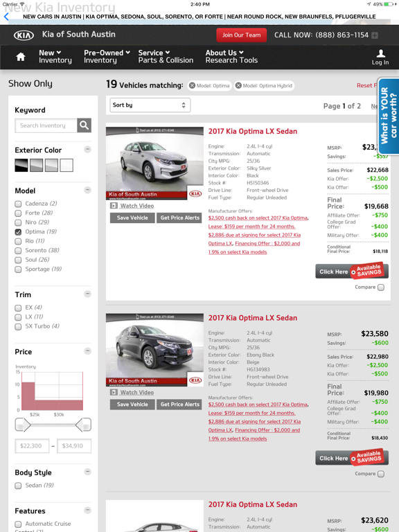Get Price Alerts for the silver Optima
Screen dimensions: 399x532
point(179,218)
